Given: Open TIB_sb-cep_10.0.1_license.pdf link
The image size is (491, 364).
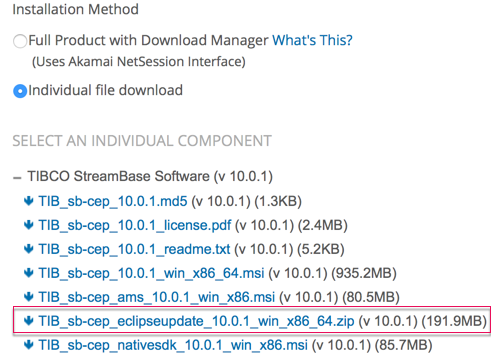Looking at the screenshot, I should pos(135,225).
